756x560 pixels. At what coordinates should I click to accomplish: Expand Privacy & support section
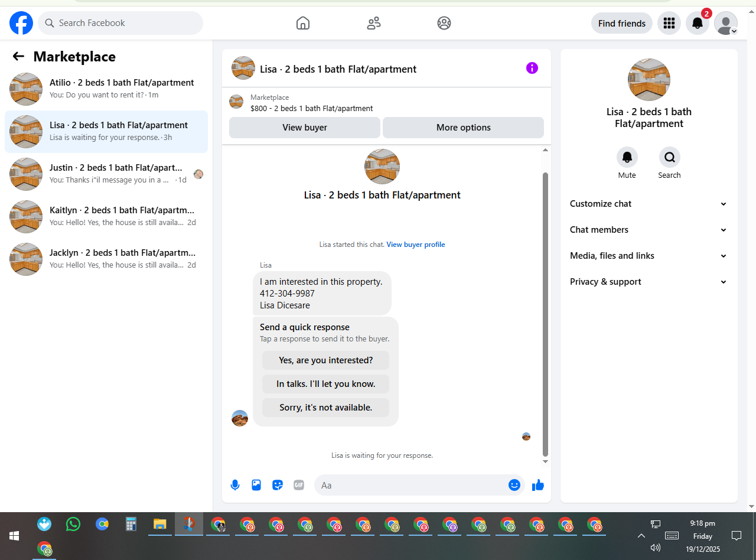coord(649,282)
